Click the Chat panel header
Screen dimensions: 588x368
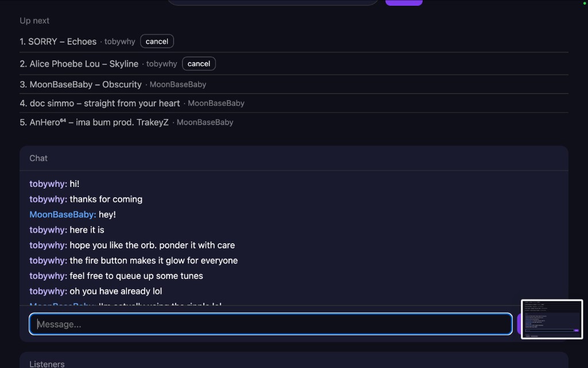pyautogui.click(x=38, y=158)
